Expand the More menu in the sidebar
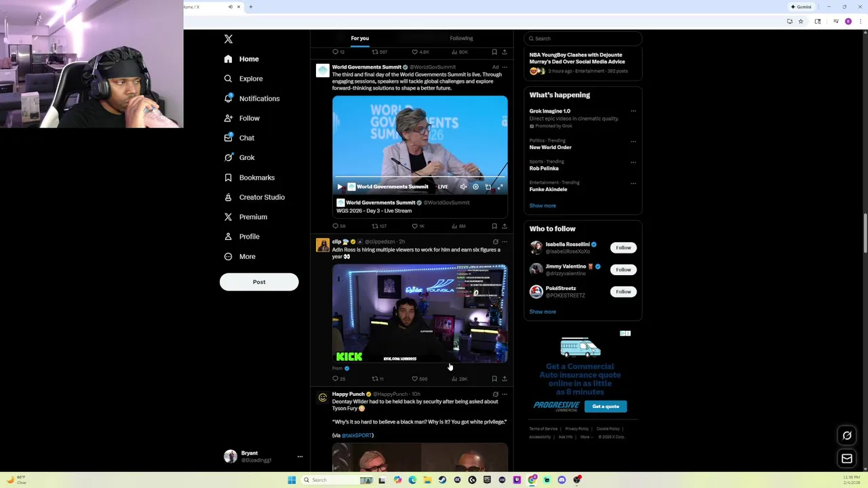 (239, 256)
